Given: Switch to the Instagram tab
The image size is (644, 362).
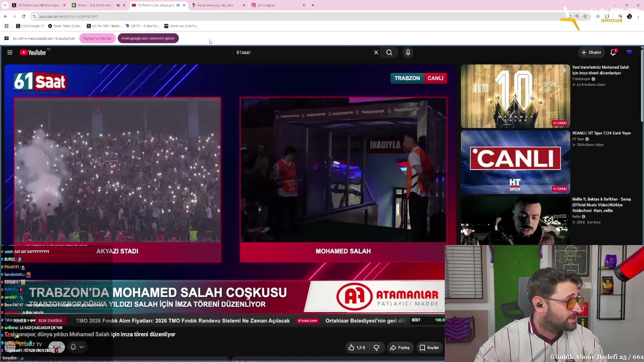Looking at the screenshot, I should [278, 5].
